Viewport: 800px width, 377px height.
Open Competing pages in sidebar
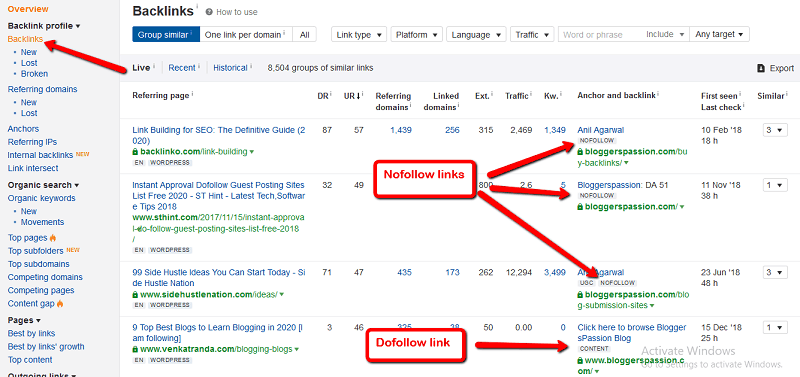(x=41, y=291)
